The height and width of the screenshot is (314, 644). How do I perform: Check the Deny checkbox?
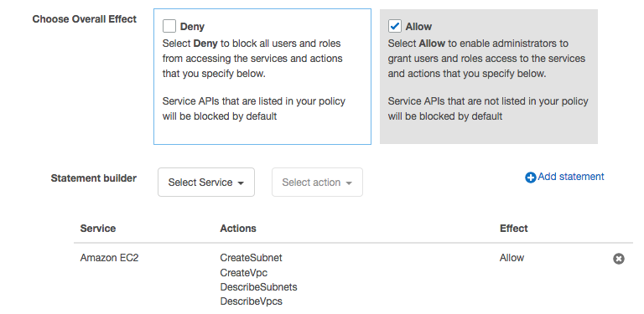pos(169,26)
